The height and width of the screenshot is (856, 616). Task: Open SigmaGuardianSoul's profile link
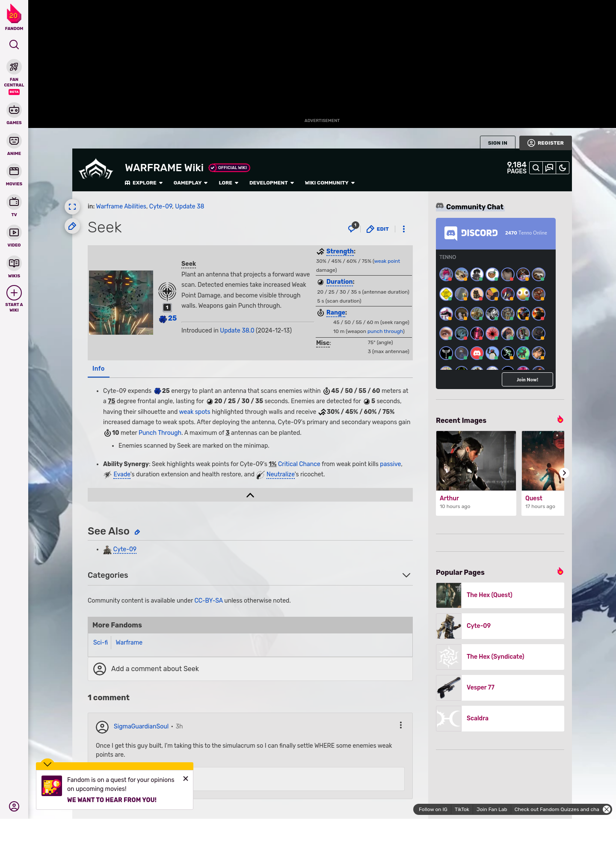141,726
